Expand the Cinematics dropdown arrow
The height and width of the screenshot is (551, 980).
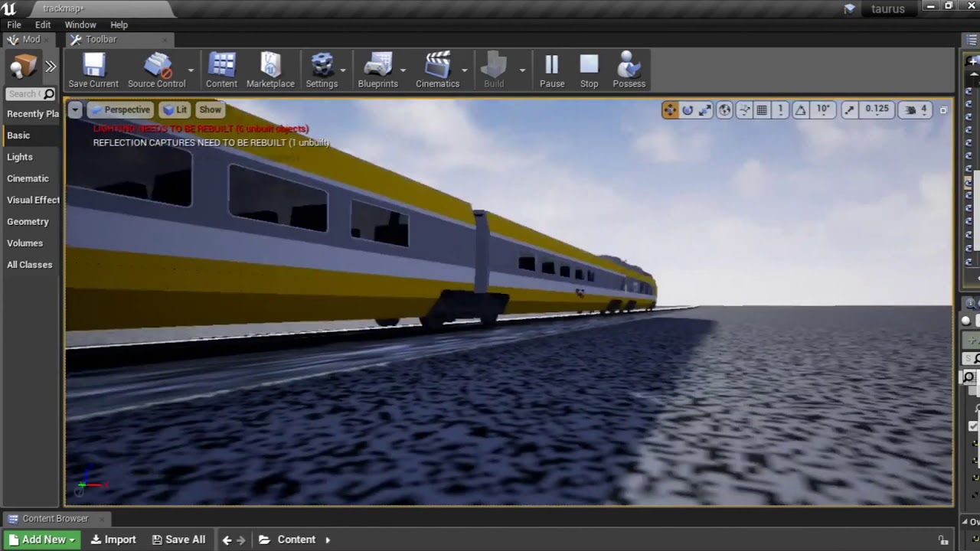pos(465,70)
